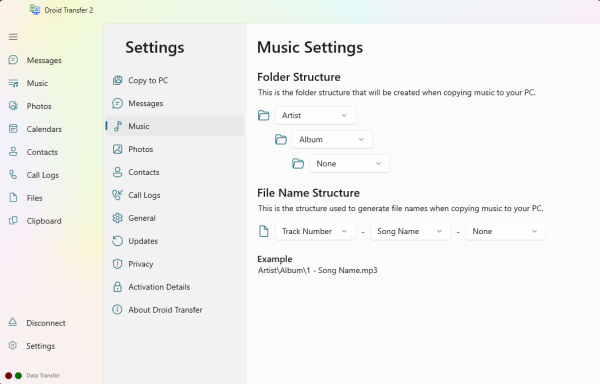Screen dimensions: 600x384
Task: Go to Music section in left sidebar
Action: pos(37,83)
